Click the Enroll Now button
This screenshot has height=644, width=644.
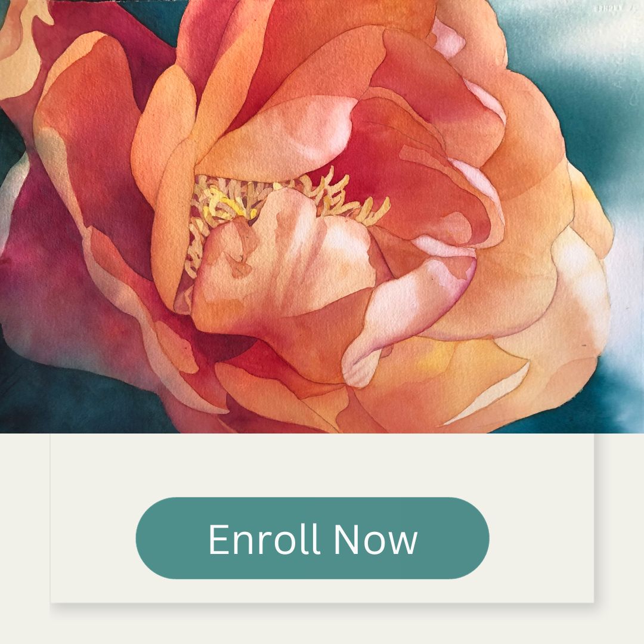(312, 538)
